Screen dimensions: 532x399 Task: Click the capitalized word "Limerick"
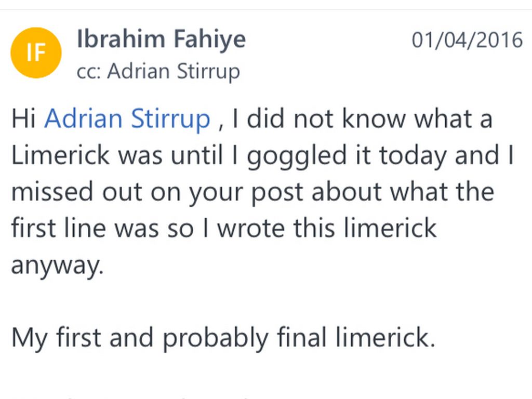coord(61,155)
